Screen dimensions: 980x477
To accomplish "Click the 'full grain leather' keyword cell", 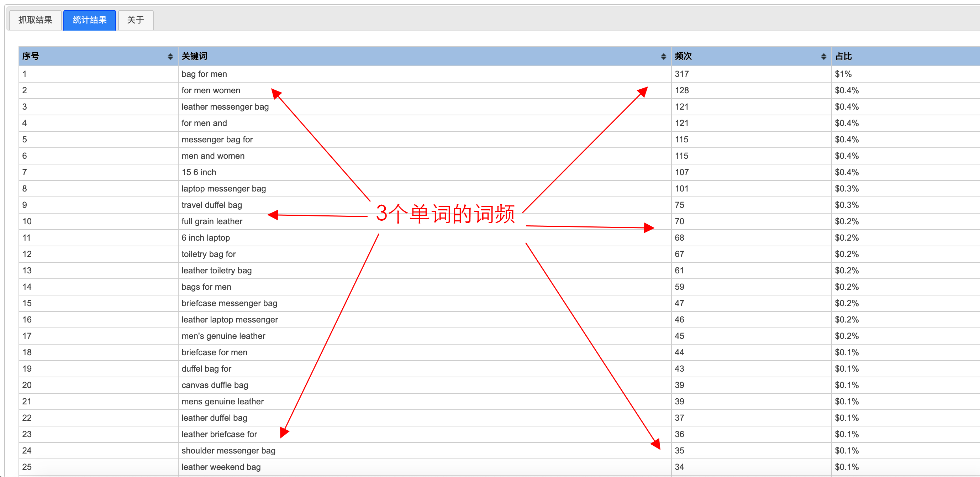I will point(211,221).
